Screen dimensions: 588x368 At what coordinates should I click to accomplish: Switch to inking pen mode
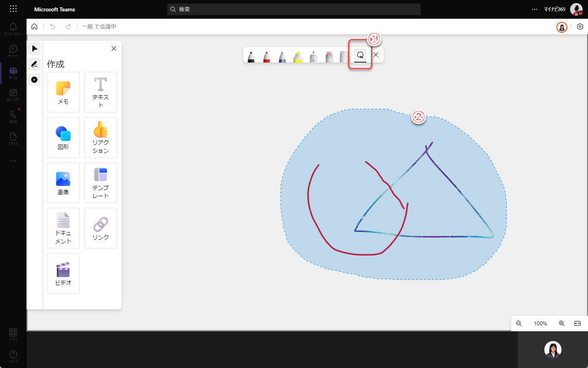coord(34,64)
